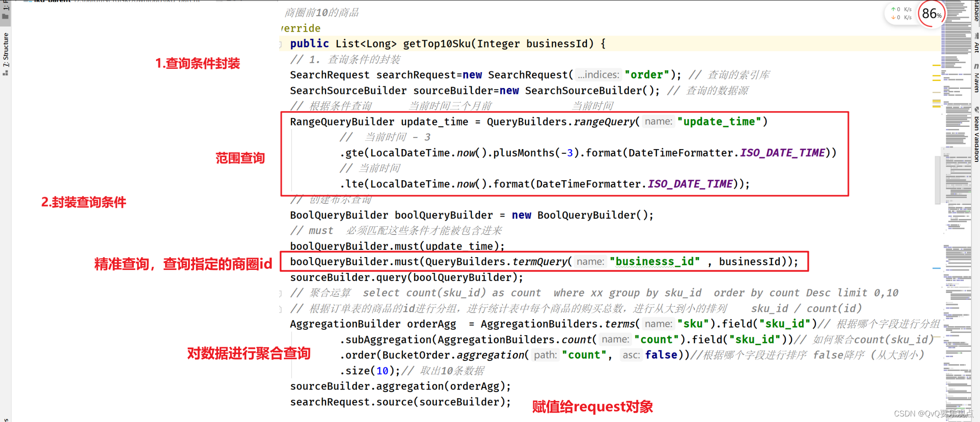980x422 pixels.
Task: Click the '// must' comment line
Action: click(396, 231)
